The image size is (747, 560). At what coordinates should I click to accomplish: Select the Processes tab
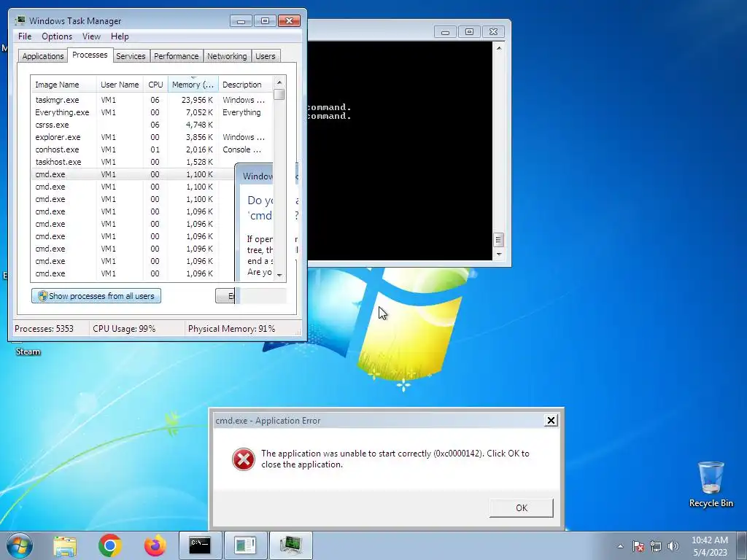point(90,55)
